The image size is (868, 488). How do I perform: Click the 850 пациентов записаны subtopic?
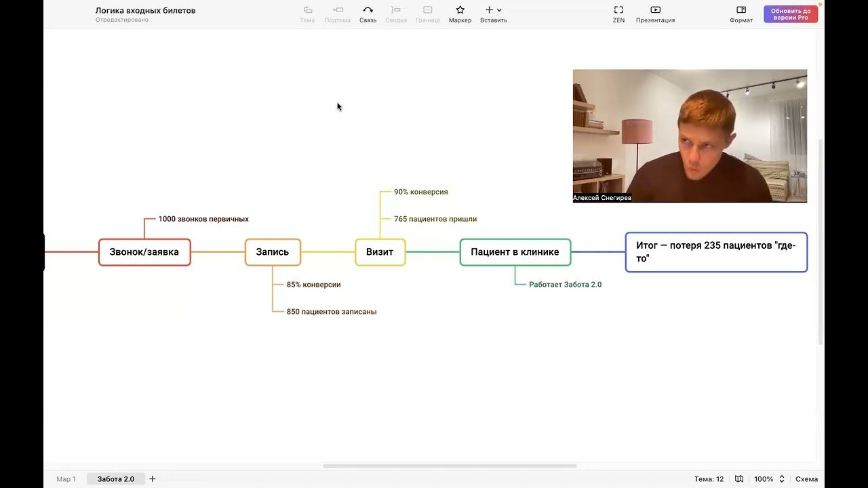(332, 312)
